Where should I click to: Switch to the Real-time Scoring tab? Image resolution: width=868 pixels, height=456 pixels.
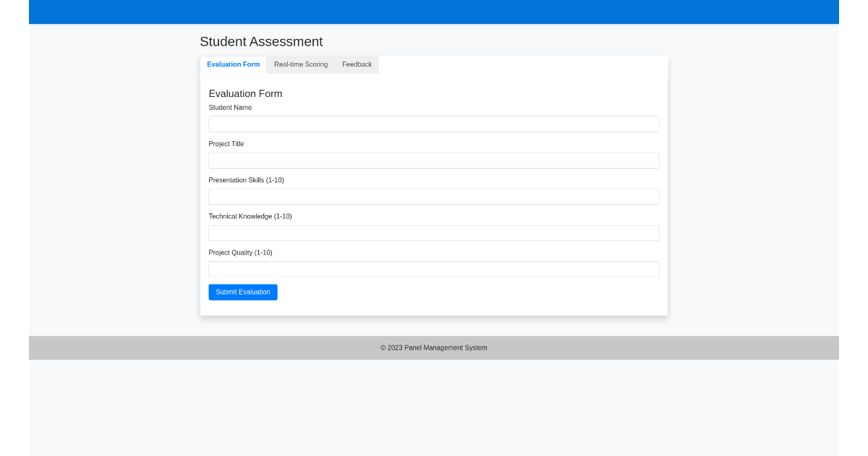point(301,64)
